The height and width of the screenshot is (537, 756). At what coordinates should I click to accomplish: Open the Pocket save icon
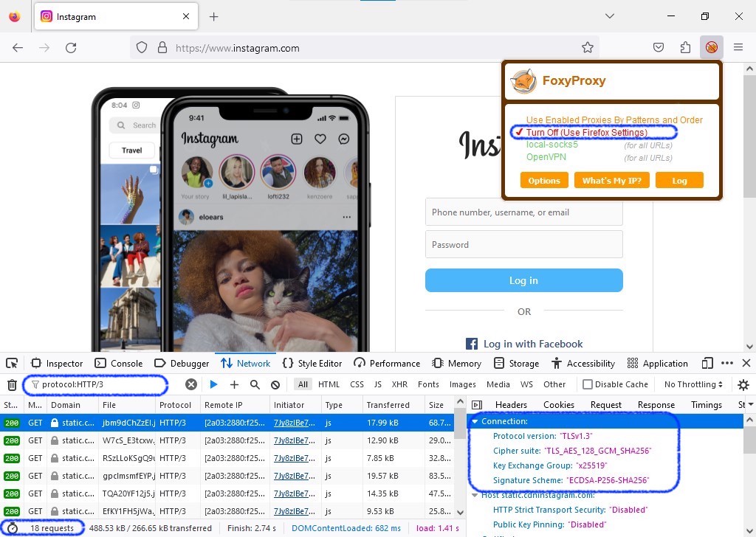pyautogui.click(x=658, y=47)
